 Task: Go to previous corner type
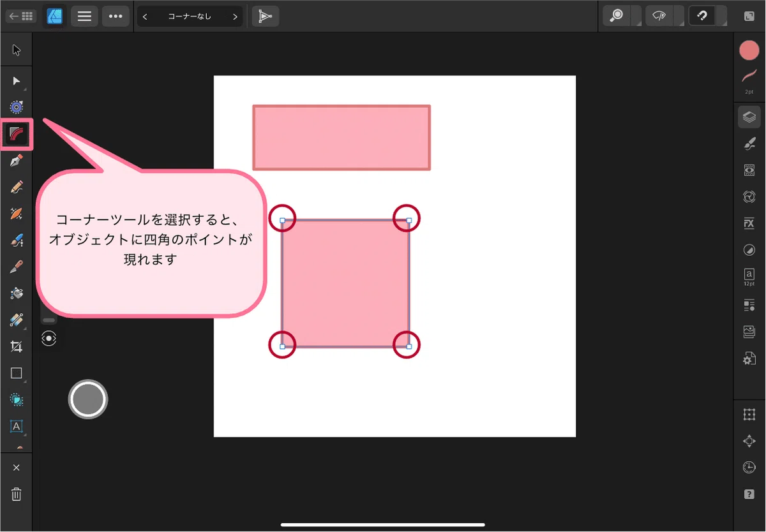point(145,17)
